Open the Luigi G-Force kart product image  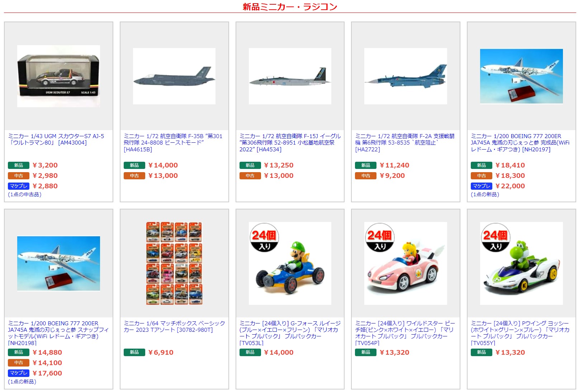pyautogui.click(x=290, y=263)
